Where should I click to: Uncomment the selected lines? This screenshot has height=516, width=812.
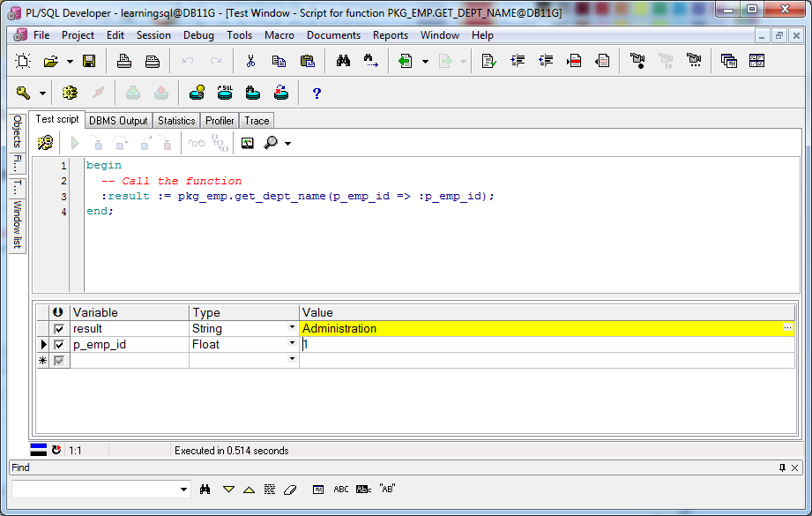[602, 61]
